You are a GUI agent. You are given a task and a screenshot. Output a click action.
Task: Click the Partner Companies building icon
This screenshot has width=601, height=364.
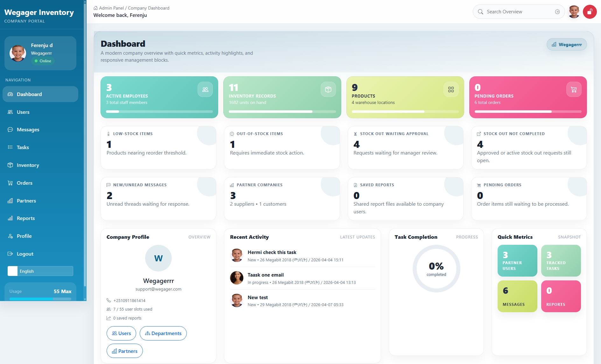pos(232,185)
